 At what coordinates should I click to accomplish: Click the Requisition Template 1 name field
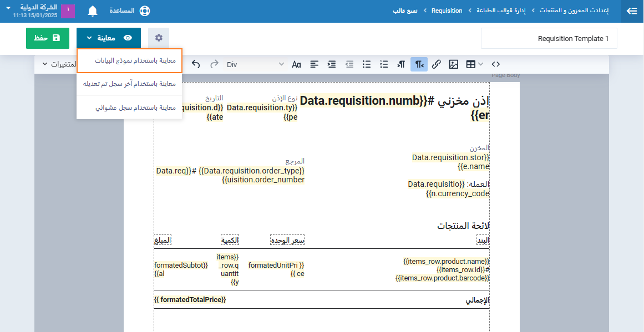549,38
